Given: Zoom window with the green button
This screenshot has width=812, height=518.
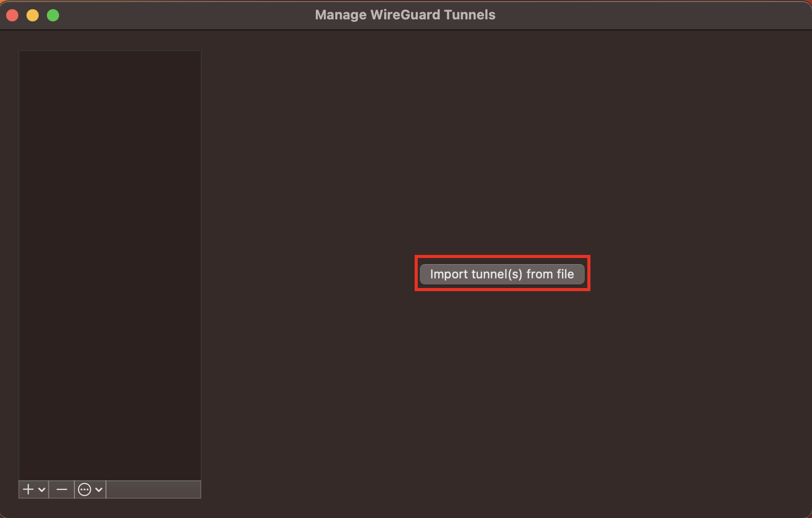Looking at the screenshot, I should point(53,15).
